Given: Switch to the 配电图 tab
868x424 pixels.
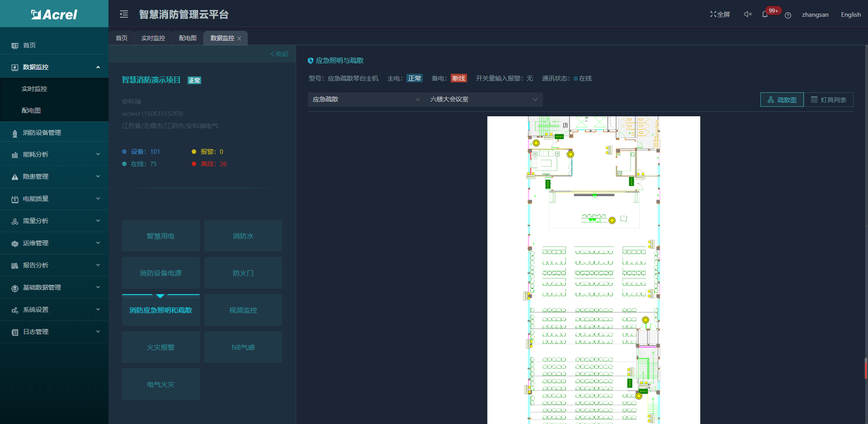Looking at the screenshot, I should (x=188, y=38).
